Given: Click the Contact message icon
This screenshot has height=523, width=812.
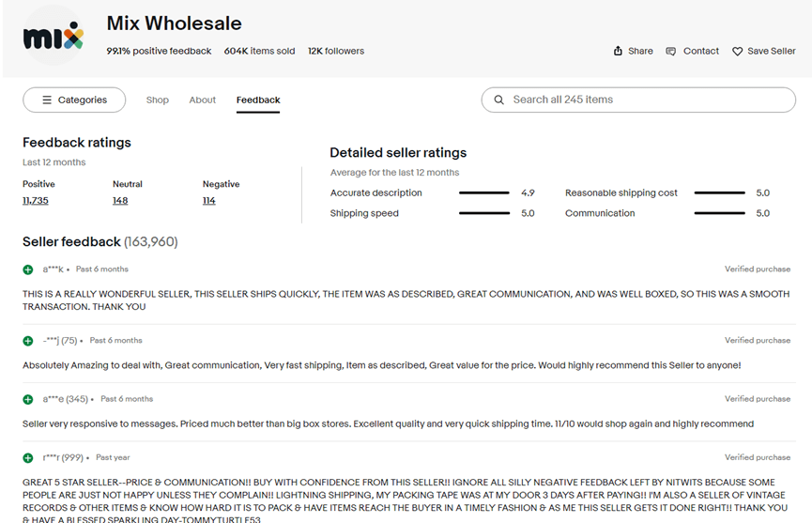Looking at the screenshot, I should point(670,52).
